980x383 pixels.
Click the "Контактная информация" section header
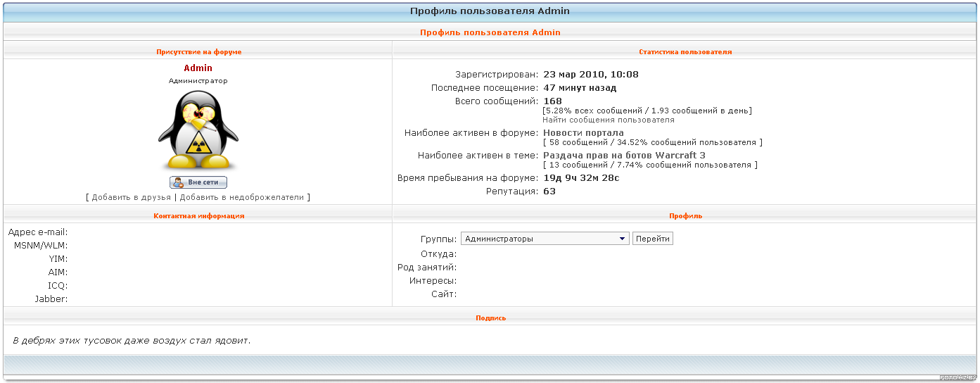click(198, 216)
